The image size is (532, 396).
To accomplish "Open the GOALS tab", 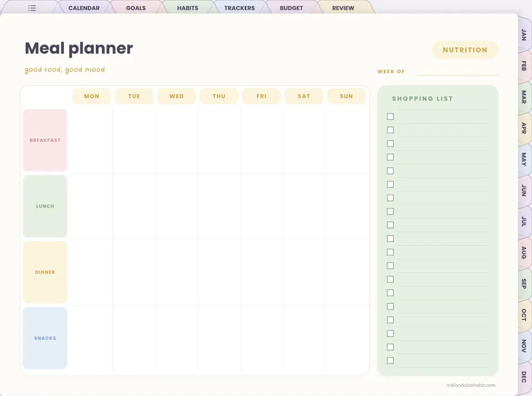I will point(136,8).
